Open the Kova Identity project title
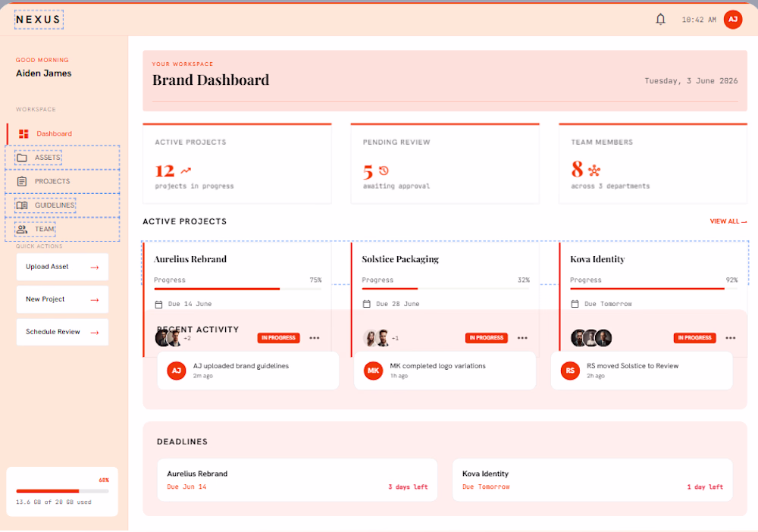Viewport: 758px width, 532px height. pos(597,259)
